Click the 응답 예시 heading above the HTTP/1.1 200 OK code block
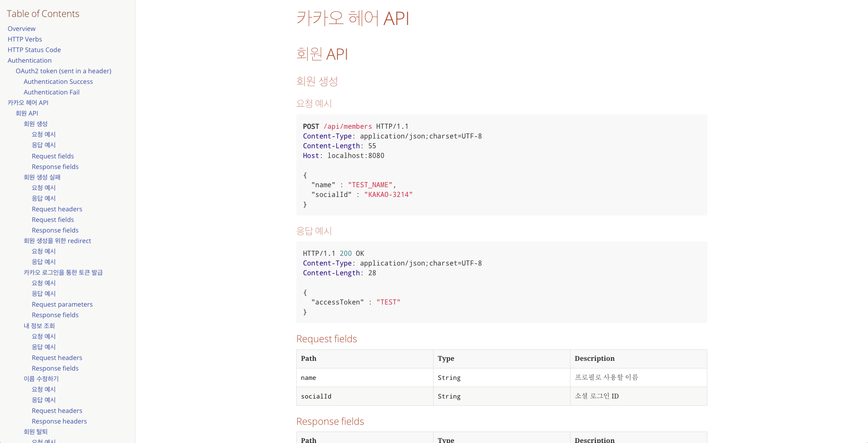This screenshot has width=868, height=443. (314, 231)
